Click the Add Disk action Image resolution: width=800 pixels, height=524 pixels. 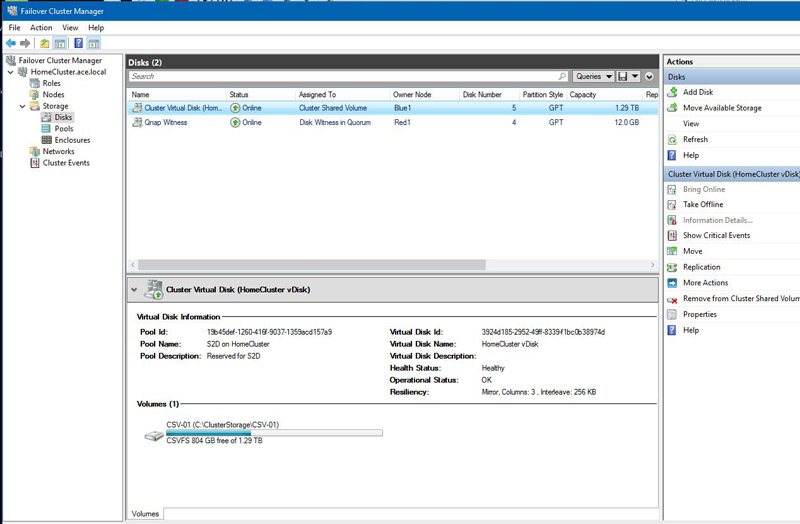697,92
